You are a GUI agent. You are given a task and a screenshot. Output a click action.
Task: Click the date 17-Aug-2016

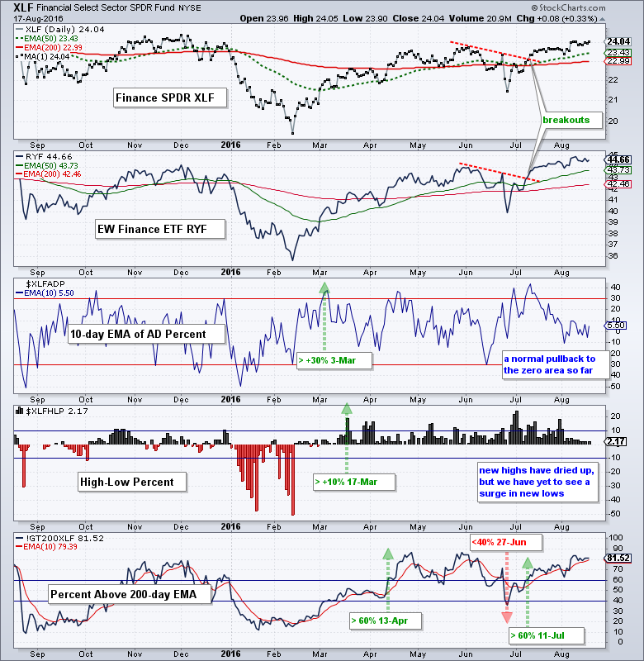38,18
